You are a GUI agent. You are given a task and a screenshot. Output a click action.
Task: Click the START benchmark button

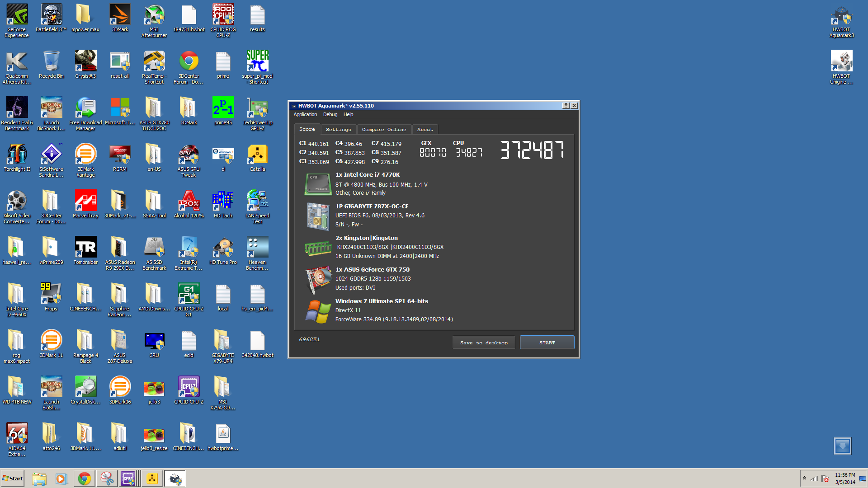pyautogui.click(x=547, y=343)
